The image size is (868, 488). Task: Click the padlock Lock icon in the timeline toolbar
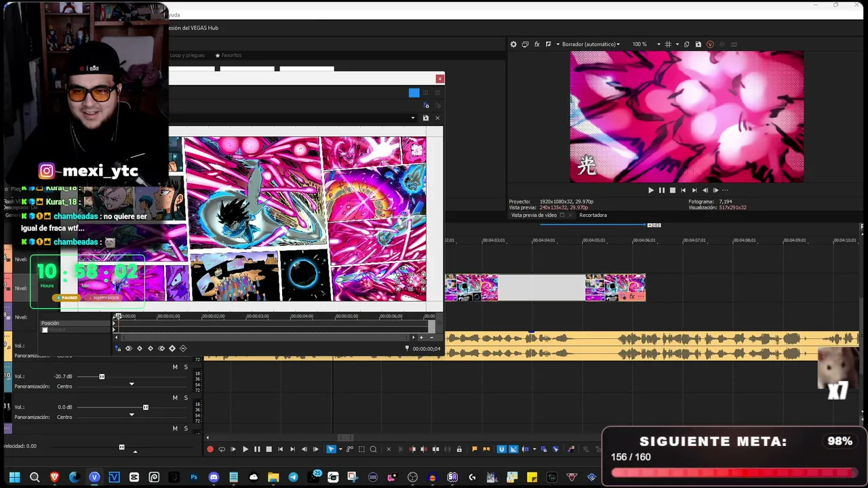click(x=459, y=449)
